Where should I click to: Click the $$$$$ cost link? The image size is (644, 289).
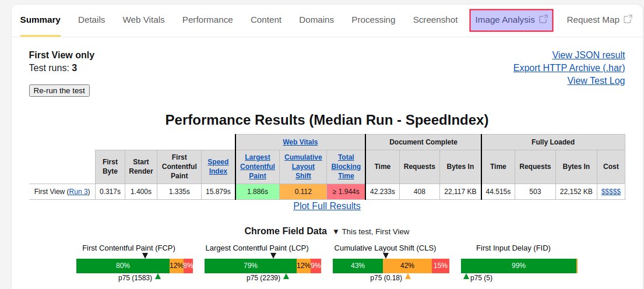tap(611, 191)
